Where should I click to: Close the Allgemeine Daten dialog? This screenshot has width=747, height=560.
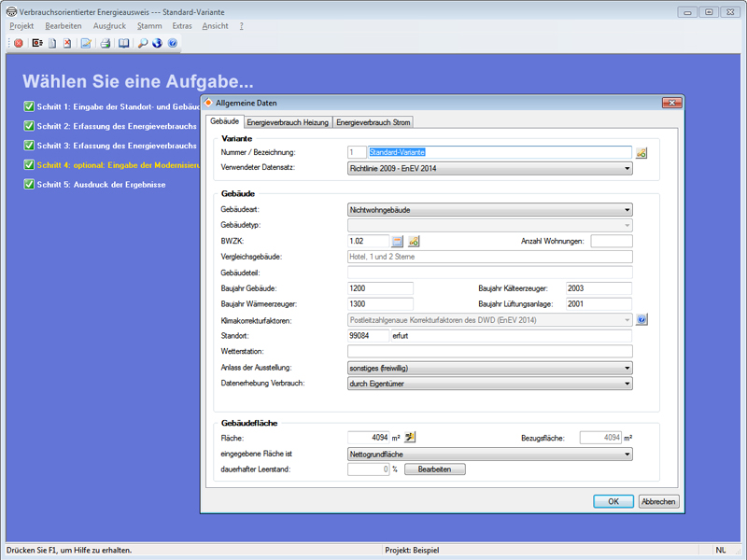pyautogui.click(x=671, y=103)
